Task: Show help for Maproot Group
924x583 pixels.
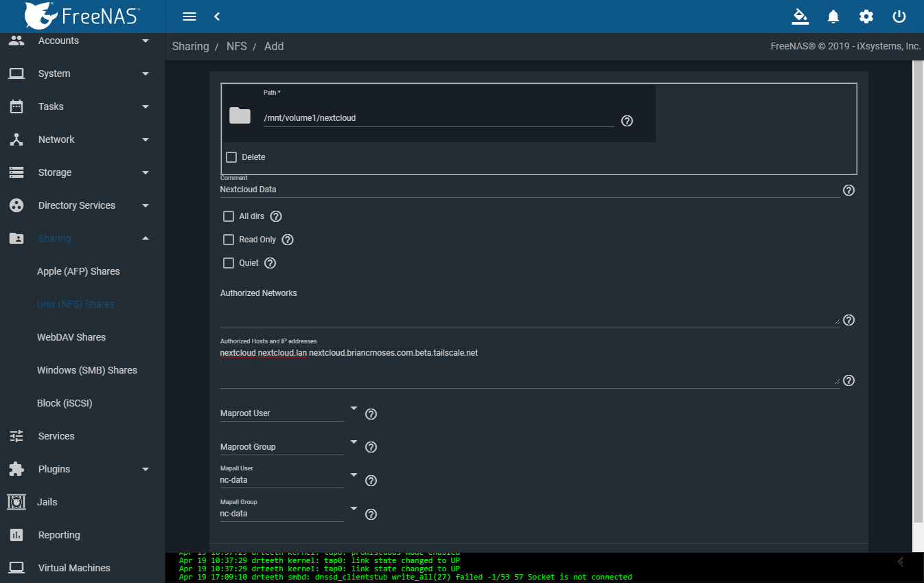Action: click(371, 447)
